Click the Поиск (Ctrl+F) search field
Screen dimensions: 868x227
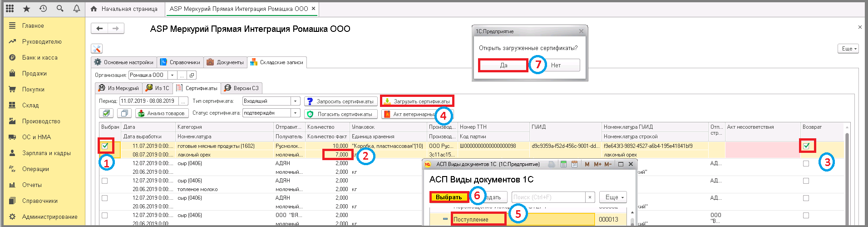point(548,197)
